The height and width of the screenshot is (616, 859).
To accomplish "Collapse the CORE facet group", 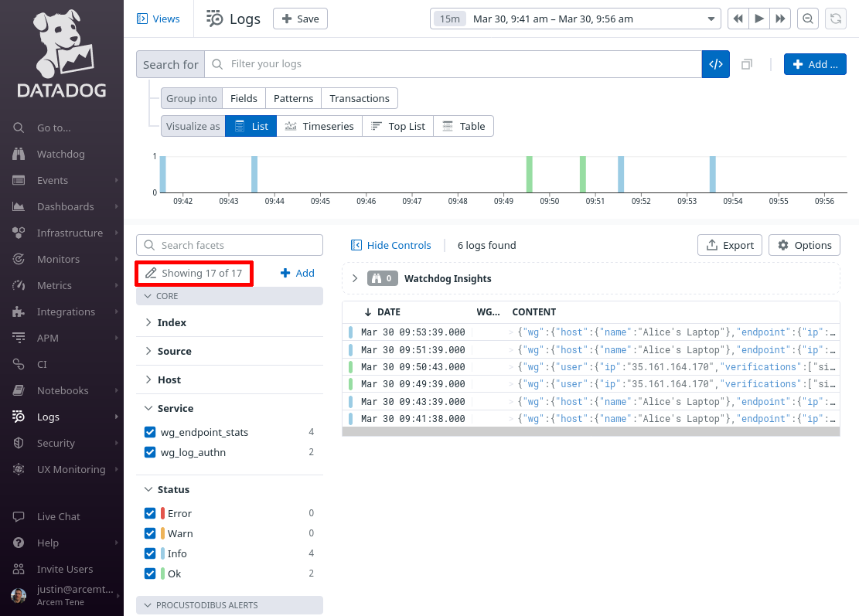I will coord(230,296).
